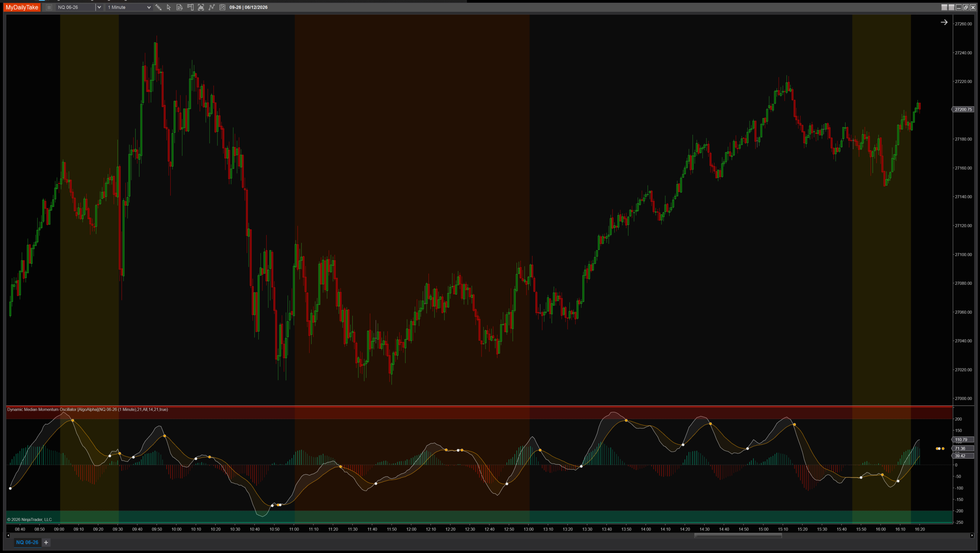Click the 09:30 time axis label
This screenshot has height=553, width=980.
[x=118, y=529]
